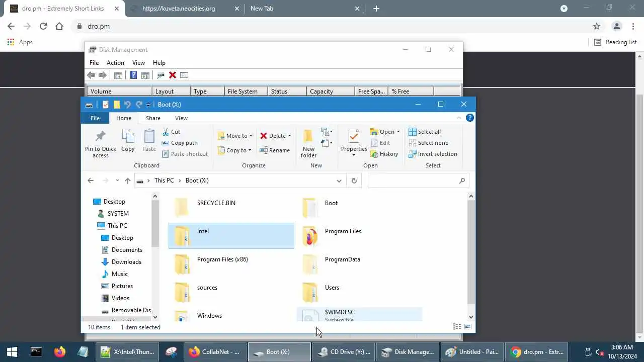The width and height of the screenshot is (644, 362).
Task: Select the Users folder
Action: [x=359, y=292]
